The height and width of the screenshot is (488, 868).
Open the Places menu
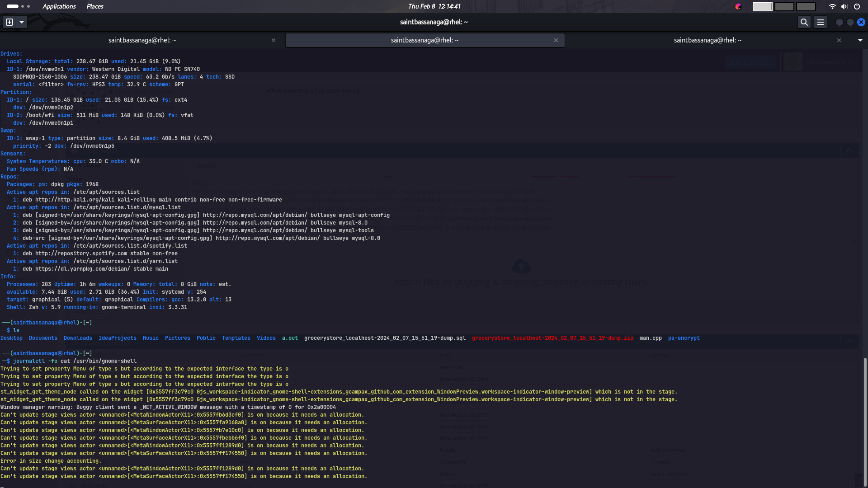pyautogui.click(x=95, y=6)
